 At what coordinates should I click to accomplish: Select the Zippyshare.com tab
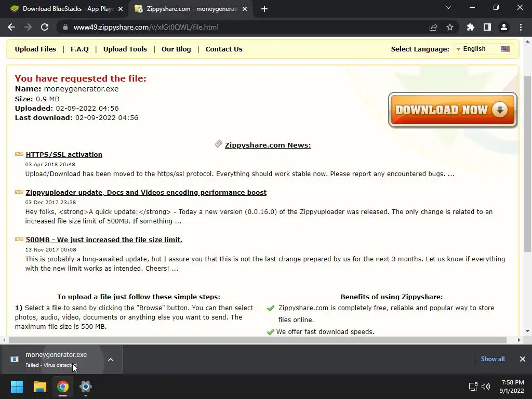pos(190,9)
